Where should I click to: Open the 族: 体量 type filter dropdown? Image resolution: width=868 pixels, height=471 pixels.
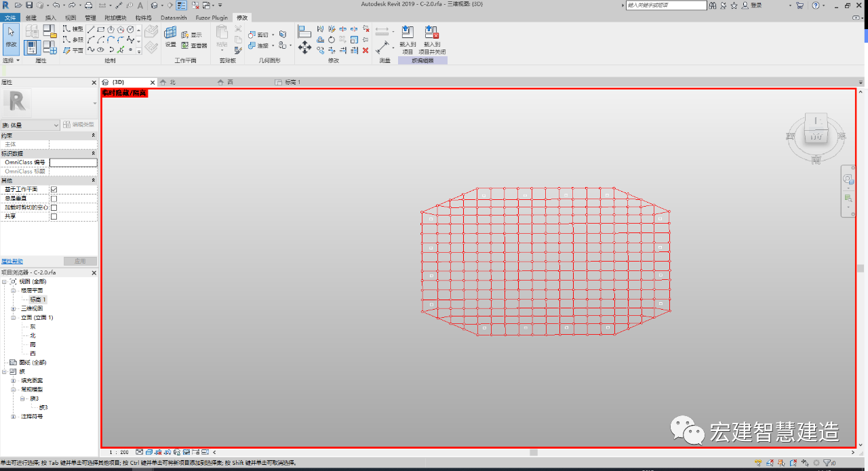(31, 125)
